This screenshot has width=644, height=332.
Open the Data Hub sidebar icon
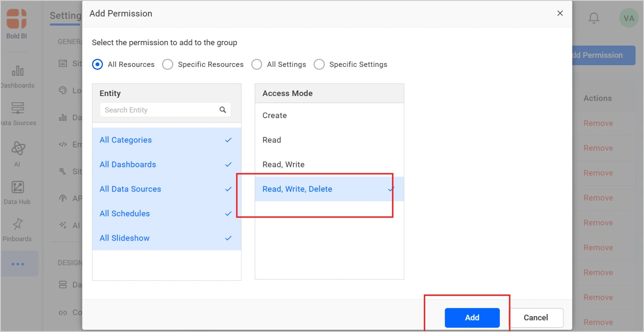18,187
